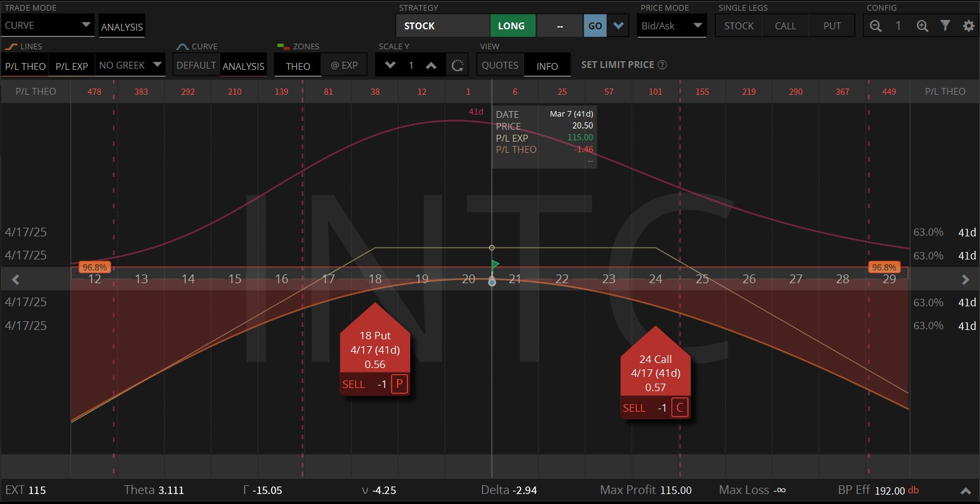This screenshot has height=504, width=980.
Task: Click the left 96.8% probability marker
Action: (x=95, y=268)
